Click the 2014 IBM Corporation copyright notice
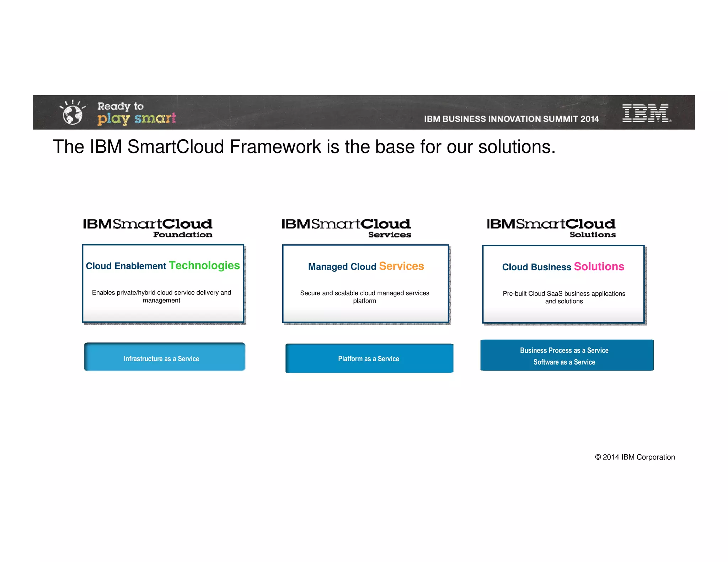Screen dimensions: 728x562 coord(635,457)
